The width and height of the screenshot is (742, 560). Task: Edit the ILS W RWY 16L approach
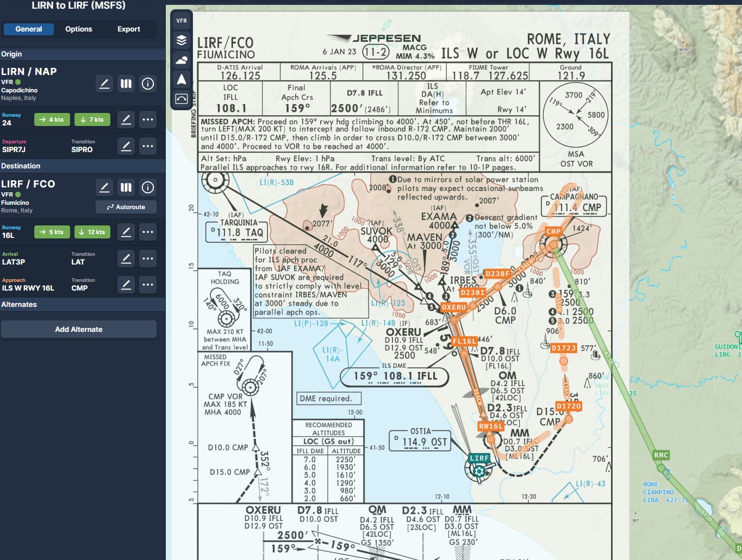coord(126,285)
